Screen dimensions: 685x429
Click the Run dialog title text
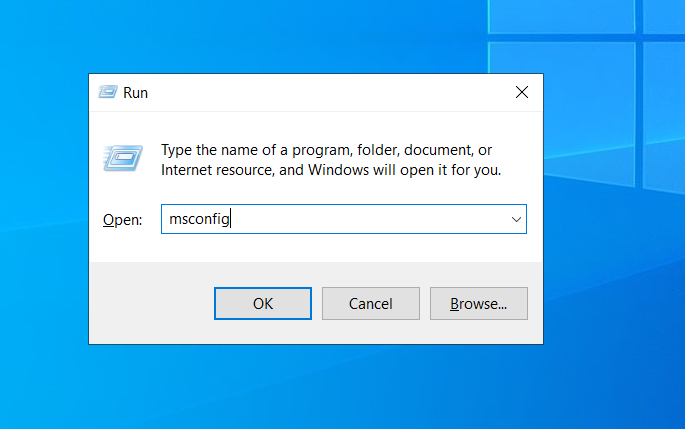point(135,93)
